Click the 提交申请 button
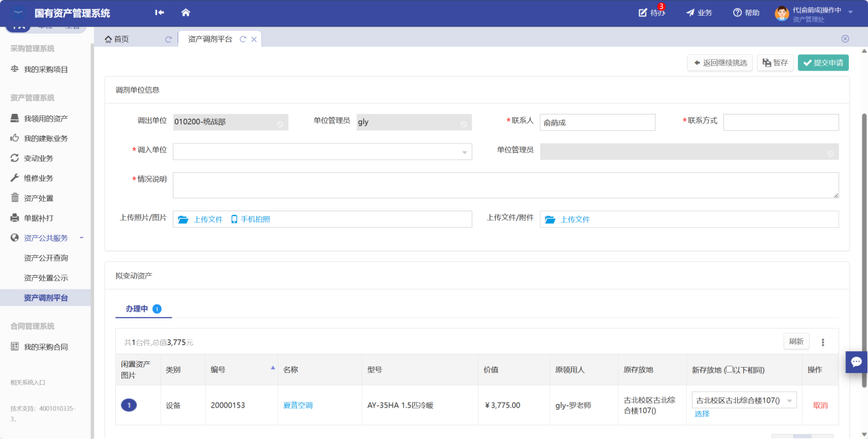This screenshot has width=868, height=439. (823, 63)
